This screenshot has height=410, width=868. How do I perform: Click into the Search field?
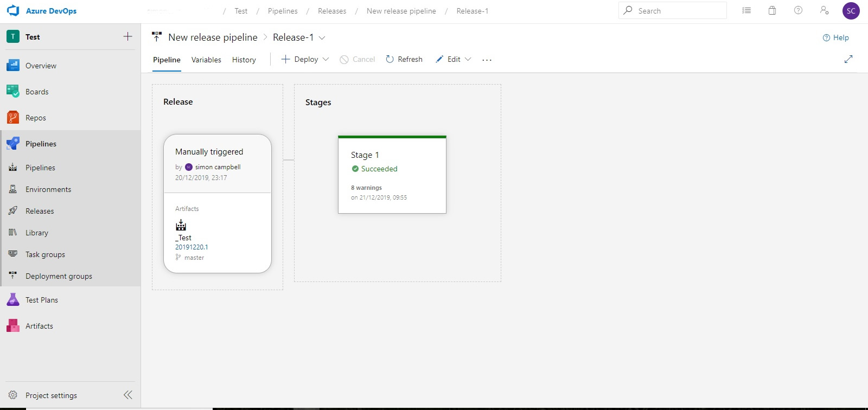673,10
